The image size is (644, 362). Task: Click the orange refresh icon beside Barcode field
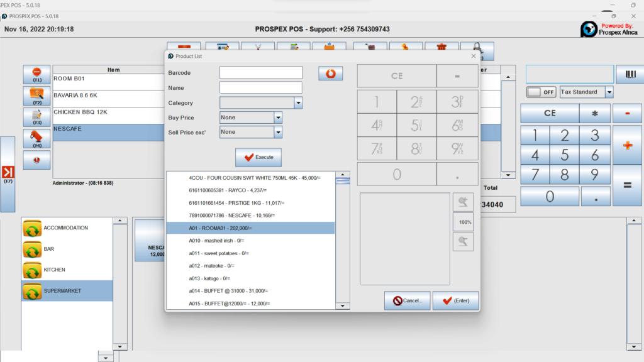[x=330, y=73]
